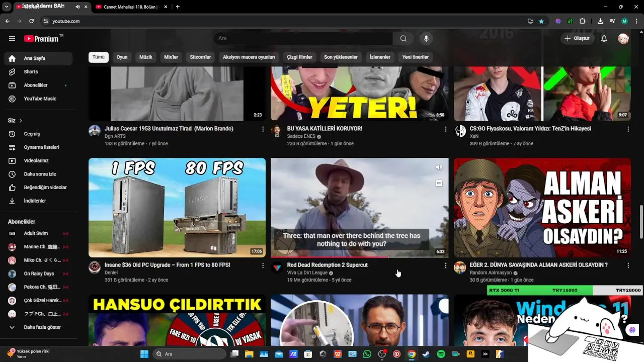
Task: Go to Ana Sayfa in the sidebar
Action: point(38,58)
